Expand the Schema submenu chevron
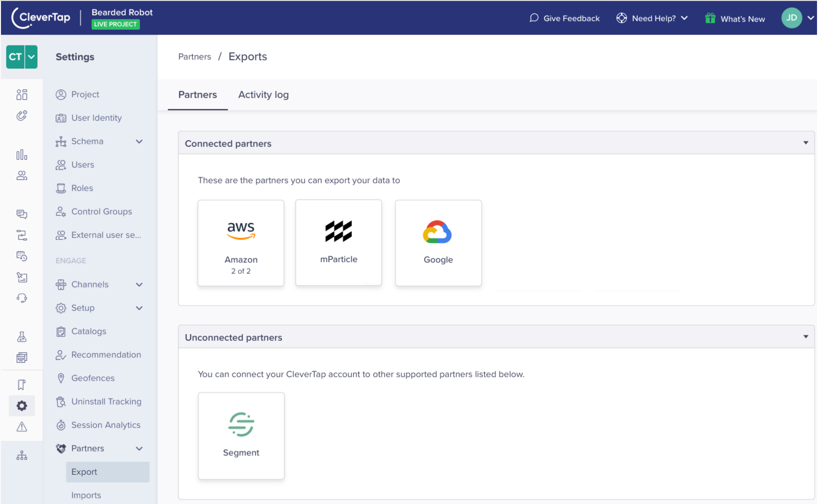 click(139, 142)
